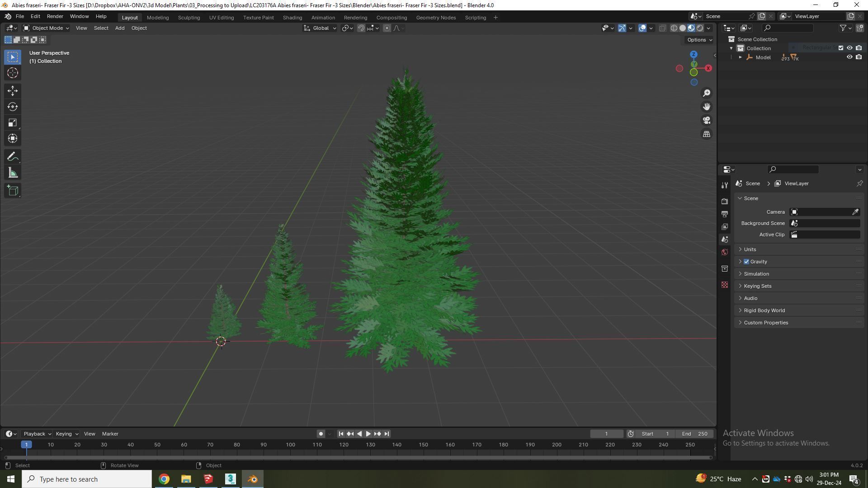Screen dimensions: 868x488
Task: Switch to the Geometry Nodes workspace tab
Action: (x=436, y=18)
